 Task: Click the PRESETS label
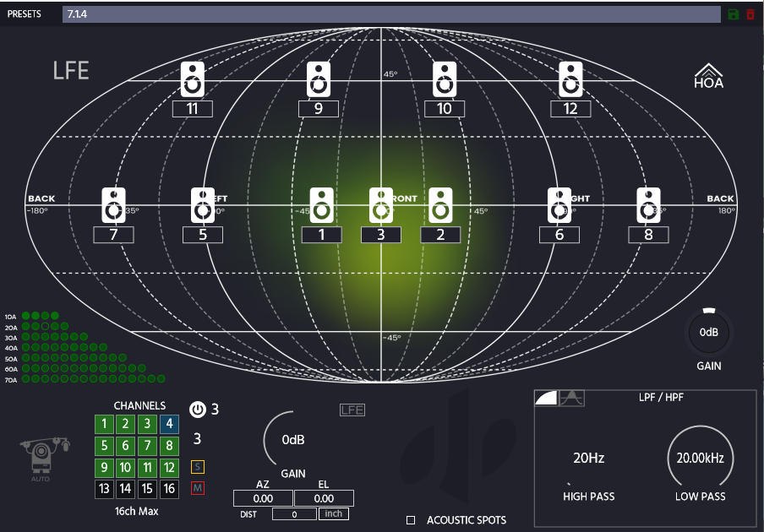coord(25,14)
